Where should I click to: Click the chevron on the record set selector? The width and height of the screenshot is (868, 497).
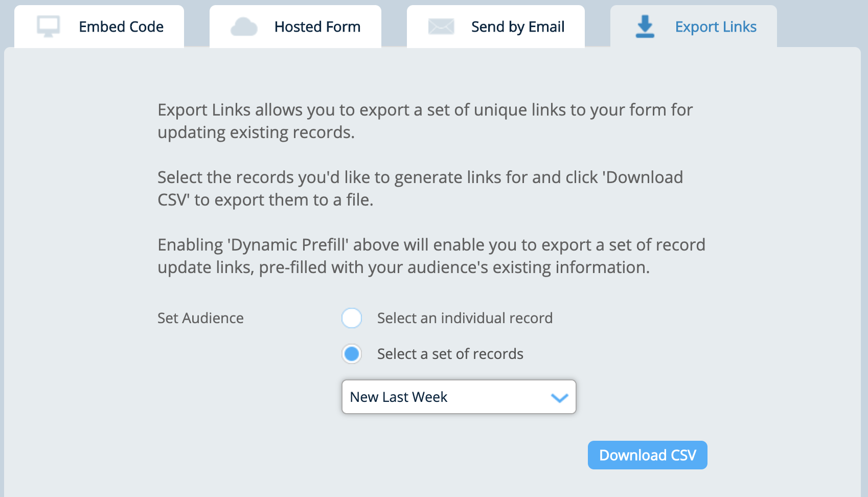[x=558, y=397]
